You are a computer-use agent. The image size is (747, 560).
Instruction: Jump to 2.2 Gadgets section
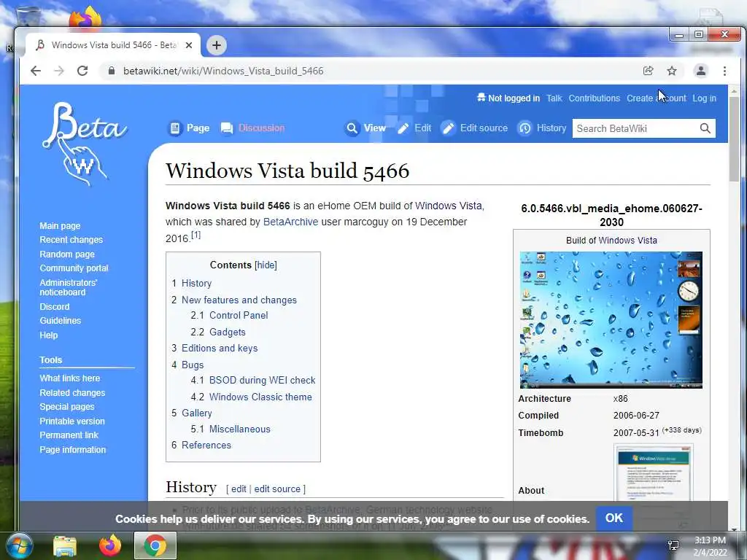(x=218, y=332)
